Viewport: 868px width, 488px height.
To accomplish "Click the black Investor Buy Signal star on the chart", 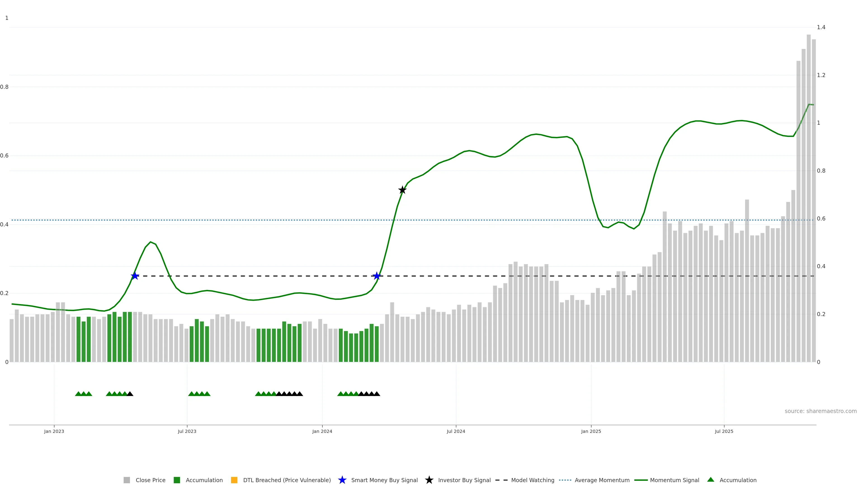I will (402, 190).
